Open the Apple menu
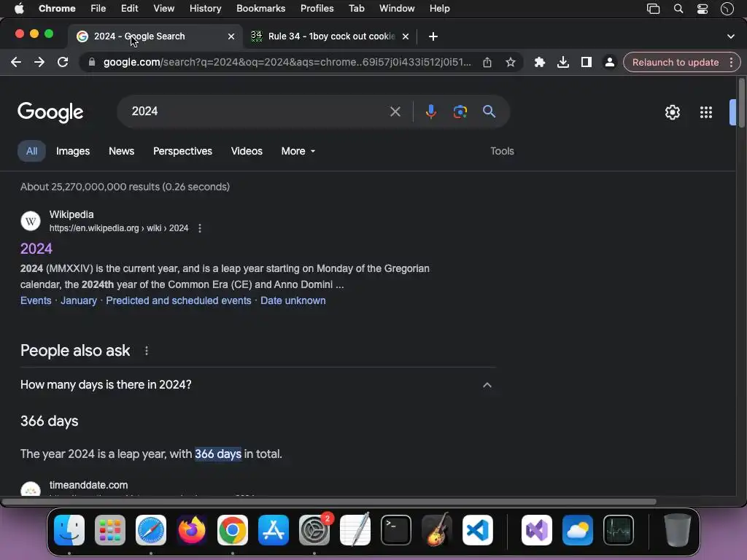The image size is (747, 560). coord(19,9)
